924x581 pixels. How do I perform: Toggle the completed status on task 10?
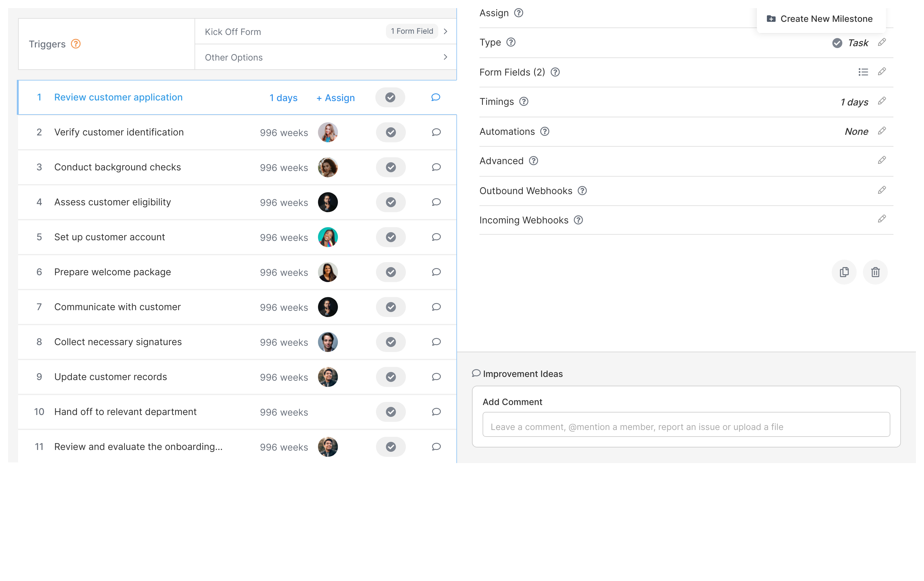tap(391, 412)
